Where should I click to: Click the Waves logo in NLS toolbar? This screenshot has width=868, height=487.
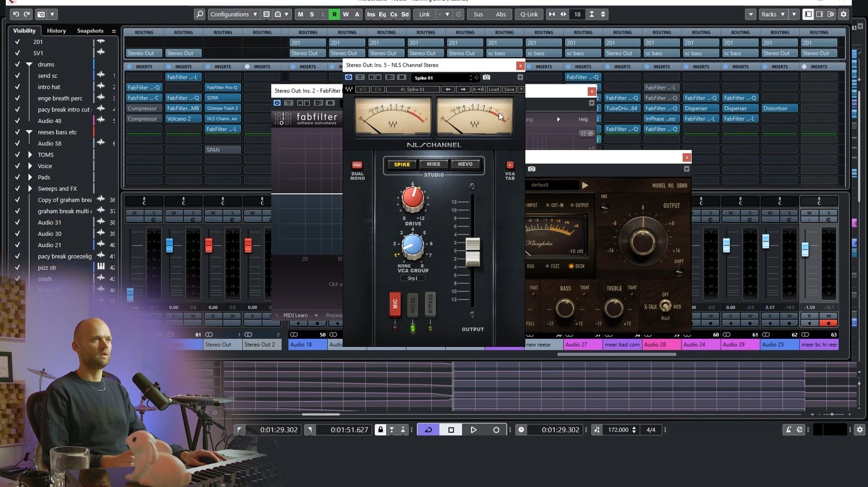[x=349, y=89]
